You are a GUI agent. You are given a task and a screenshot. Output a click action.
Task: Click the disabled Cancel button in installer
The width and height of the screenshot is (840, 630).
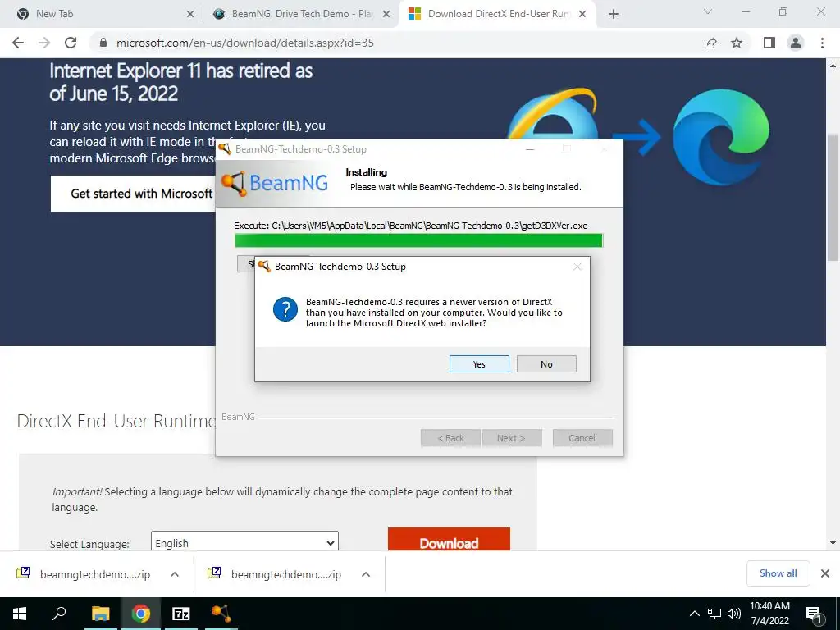[x=582, y=438]
